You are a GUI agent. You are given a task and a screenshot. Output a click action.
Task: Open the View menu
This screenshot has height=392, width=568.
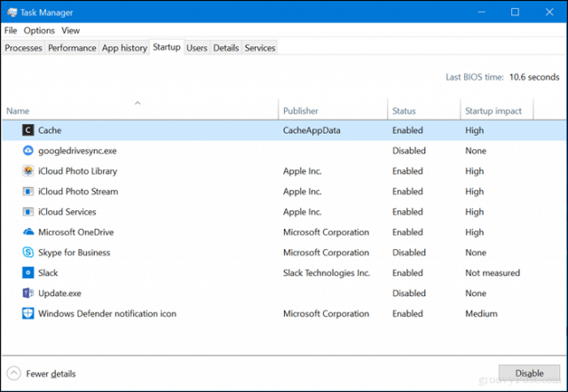point(71,31)
